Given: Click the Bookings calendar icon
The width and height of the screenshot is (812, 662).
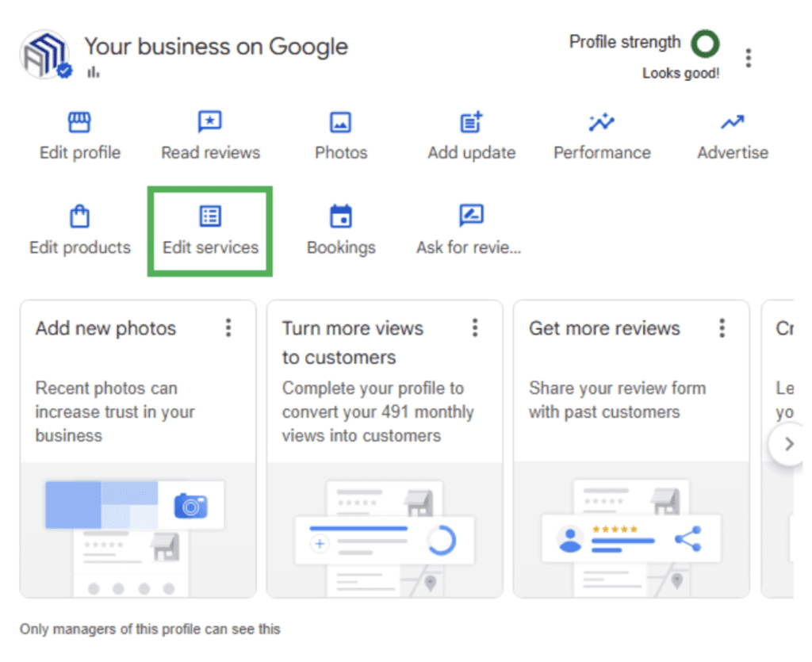Looking at the screenshot, I should [341, 216].
